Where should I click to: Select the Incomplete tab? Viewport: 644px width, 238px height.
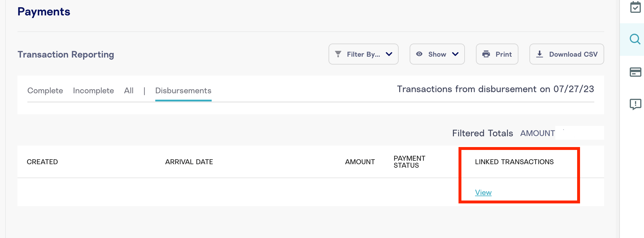click(x=93, y=91)
